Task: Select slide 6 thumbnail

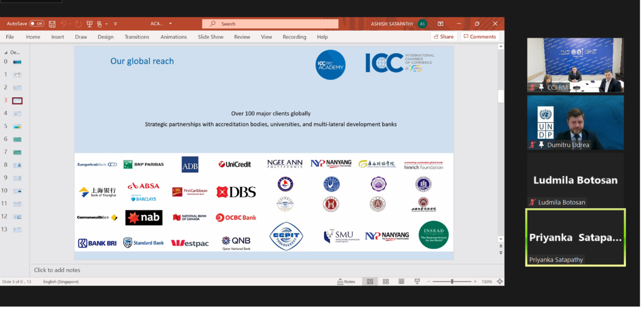Action: 17,139
